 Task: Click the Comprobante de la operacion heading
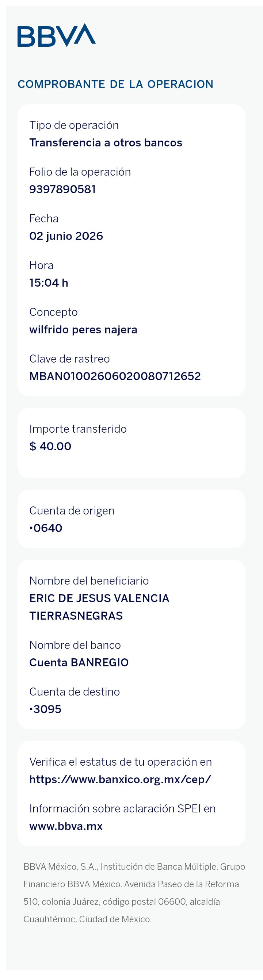pos(115,84)
